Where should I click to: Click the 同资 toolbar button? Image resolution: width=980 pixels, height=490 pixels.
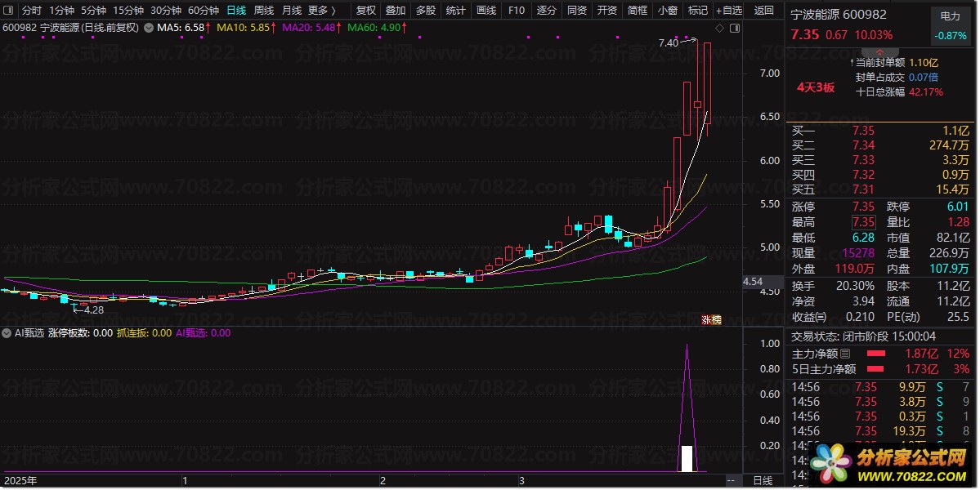click(576, 10)
